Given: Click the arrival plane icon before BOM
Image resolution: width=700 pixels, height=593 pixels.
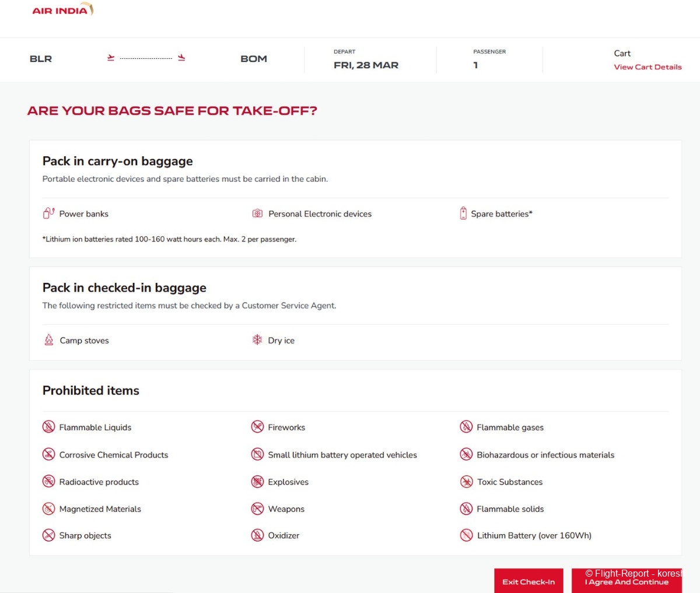Looking at the screenshot, I should pyautogui.click(x=181, y=58).
